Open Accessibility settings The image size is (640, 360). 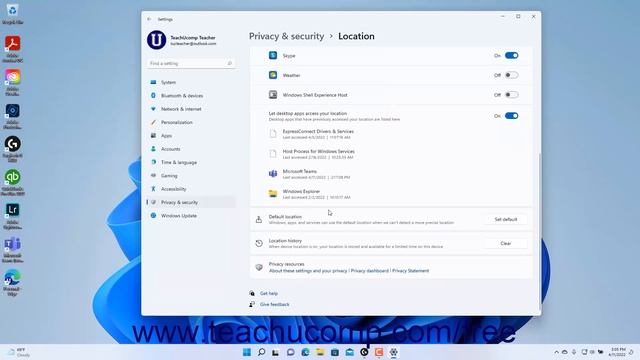191,189
